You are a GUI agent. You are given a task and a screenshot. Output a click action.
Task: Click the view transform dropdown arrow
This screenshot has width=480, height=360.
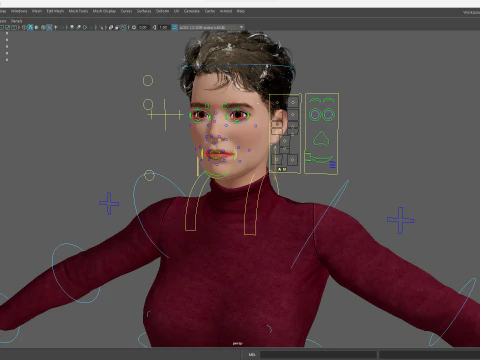coord(241,27)
